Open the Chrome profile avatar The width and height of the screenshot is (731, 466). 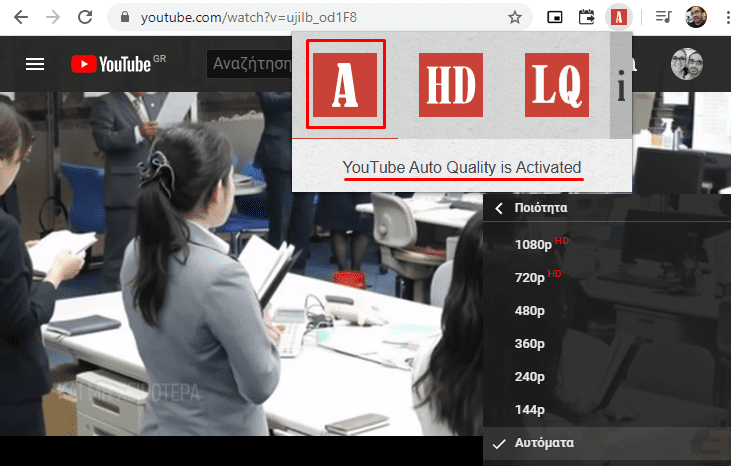(696, 17)
